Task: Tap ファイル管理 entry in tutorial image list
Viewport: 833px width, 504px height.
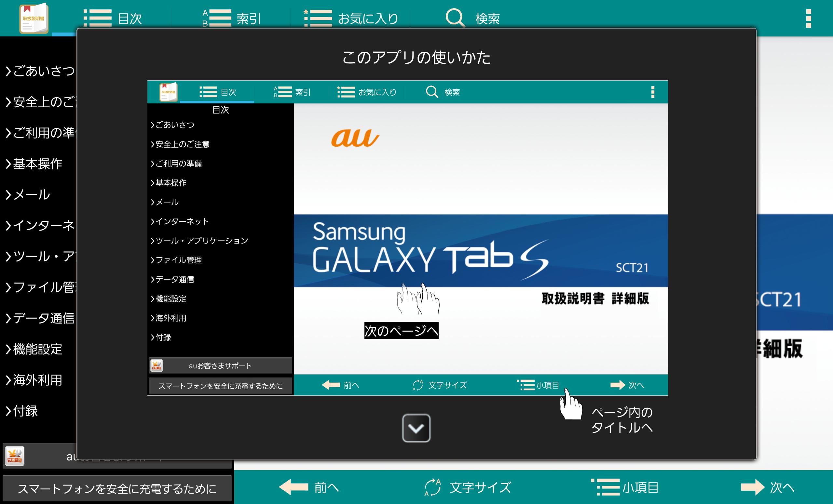Action: 176,260
